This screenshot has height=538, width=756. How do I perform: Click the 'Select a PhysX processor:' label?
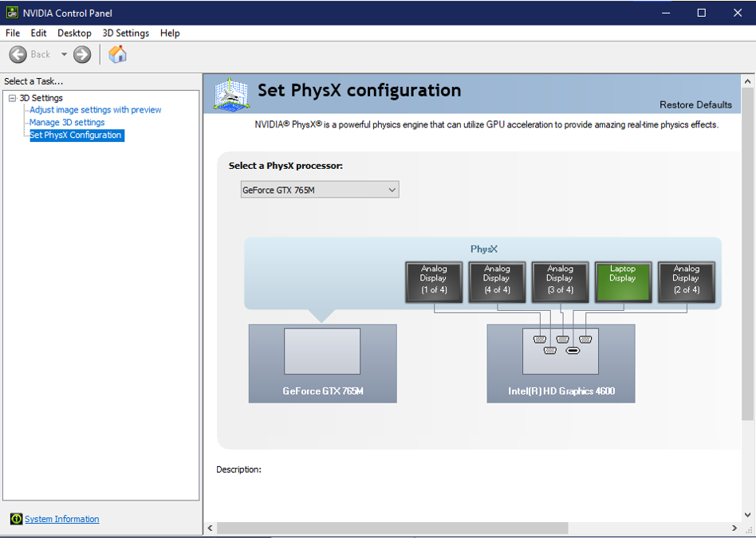(x=285, y=166)
